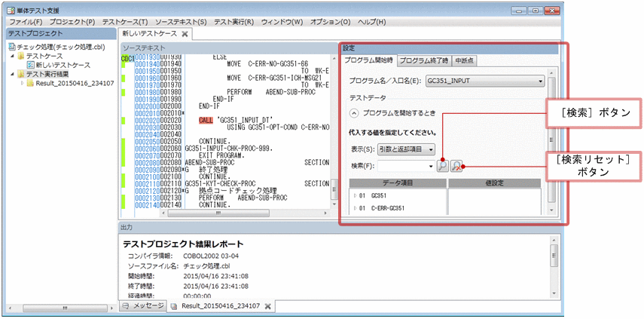
Task: Click the メッセージ tab icon at the bottom
Action: click(x=126, y=305)
